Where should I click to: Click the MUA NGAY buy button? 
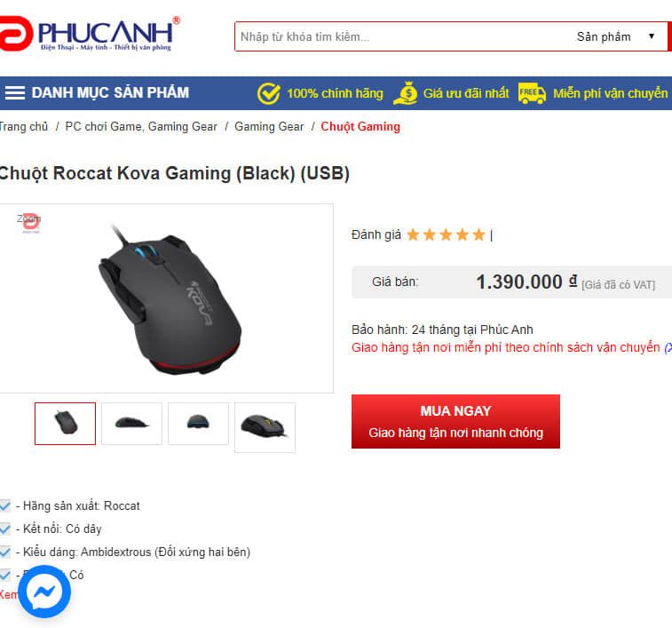455,421
